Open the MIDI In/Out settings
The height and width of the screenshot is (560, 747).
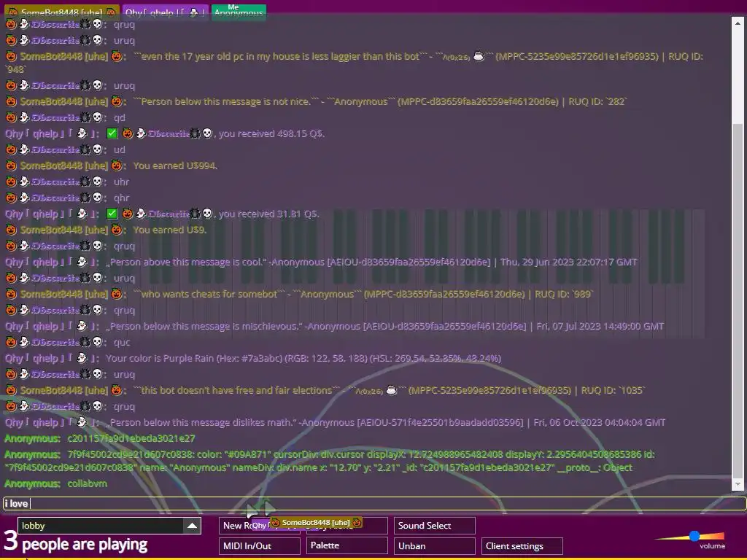coord(260,545)
